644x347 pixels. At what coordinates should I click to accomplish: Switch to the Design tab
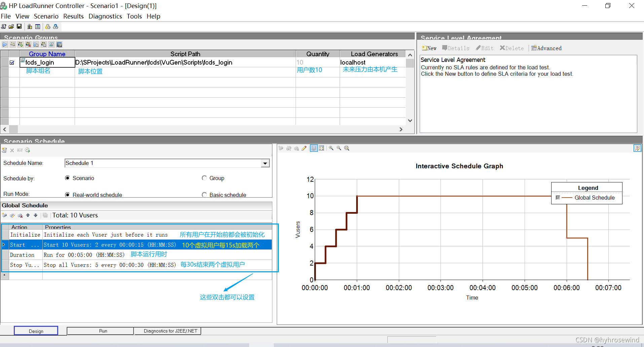[x=36, y=331]
